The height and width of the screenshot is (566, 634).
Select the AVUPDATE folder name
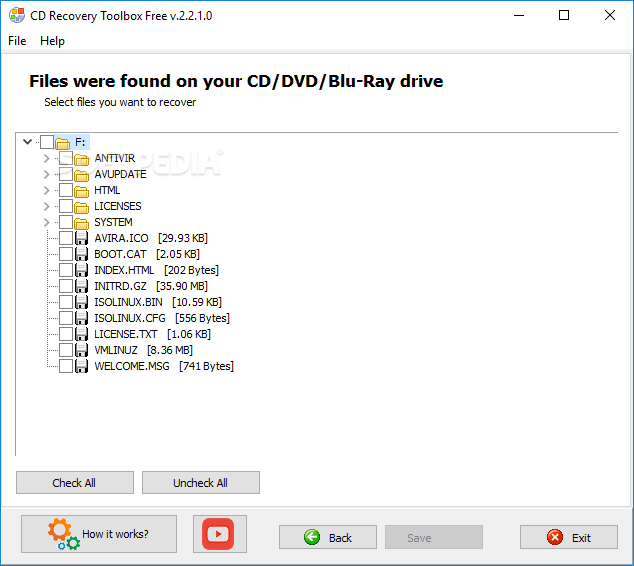[120, 174]
